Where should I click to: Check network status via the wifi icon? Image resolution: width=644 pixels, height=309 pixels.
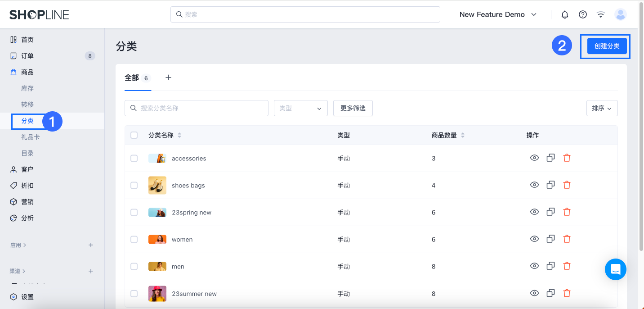pos(600,14)
